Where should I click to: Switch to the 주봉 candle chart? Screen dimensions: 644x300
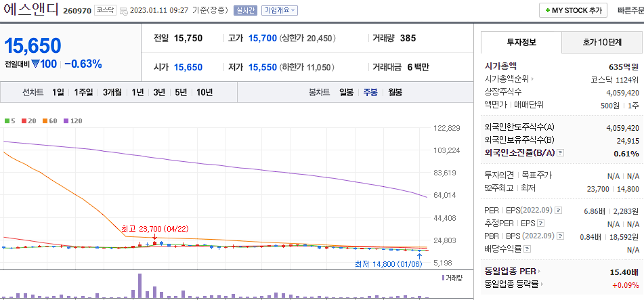click(370, 93)
